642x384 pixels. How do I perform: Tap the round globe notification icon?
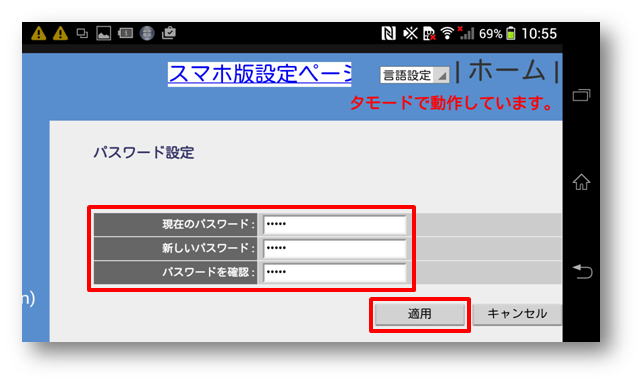[x=147, y=33]
